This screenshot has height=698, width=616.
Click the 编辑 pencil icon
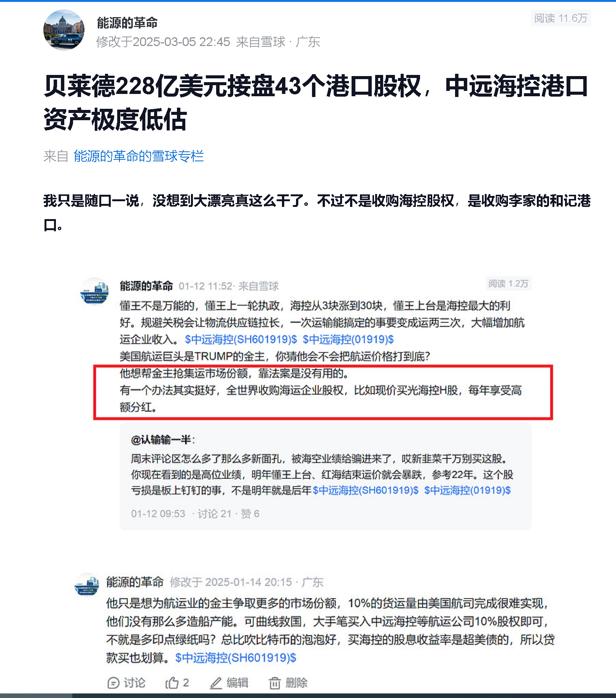pos(216,683)
